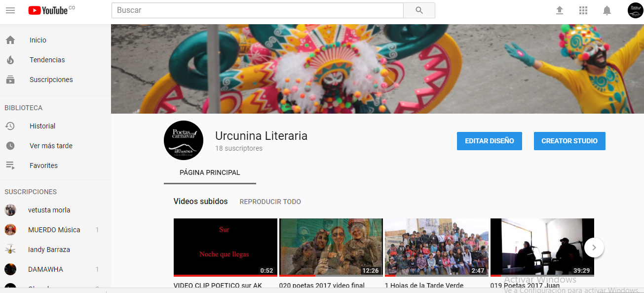The width and height of the screenshot is (644, 293).
Task: Click the DAMAWHA channel avatar
Action: click(10, 269)
